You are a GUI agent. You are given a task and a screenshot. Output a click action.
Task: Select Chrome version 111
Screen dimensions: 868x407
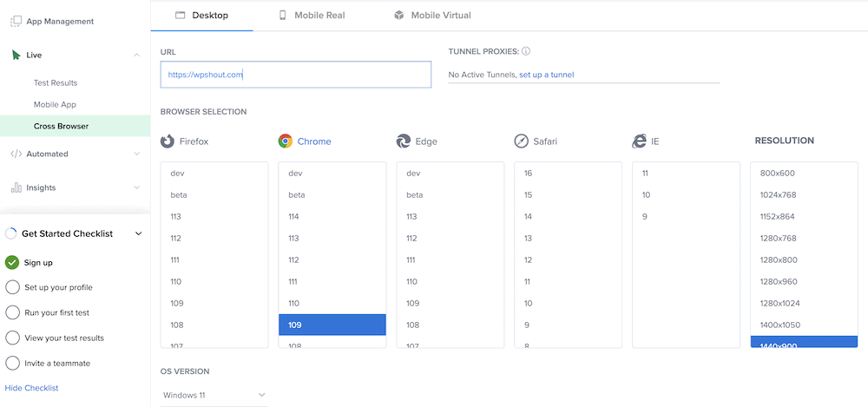pos(332,282)
